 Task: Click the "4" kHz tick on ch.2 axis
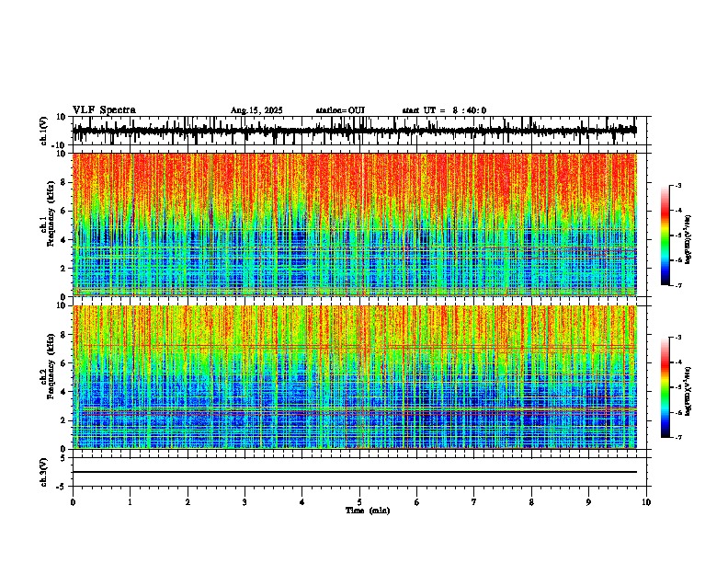point(64,392)
